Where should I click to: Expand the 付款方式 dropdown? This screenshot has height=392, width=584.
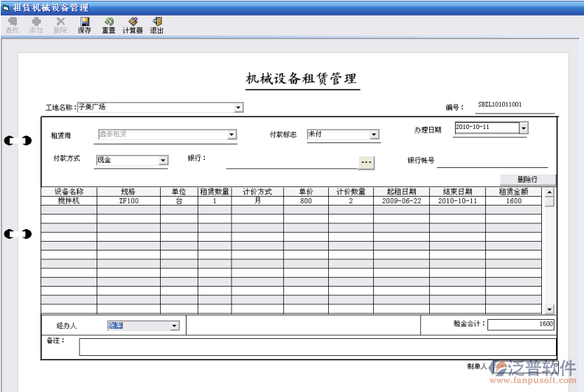coord(163,160)
